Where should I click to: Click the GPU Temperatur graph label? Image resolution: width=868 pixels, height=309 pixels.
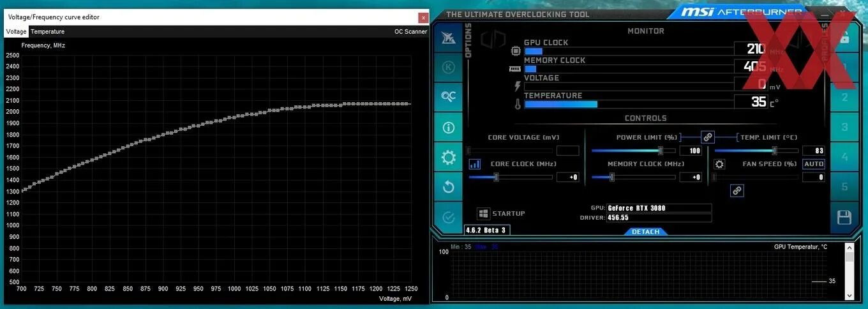coord(800,247)
